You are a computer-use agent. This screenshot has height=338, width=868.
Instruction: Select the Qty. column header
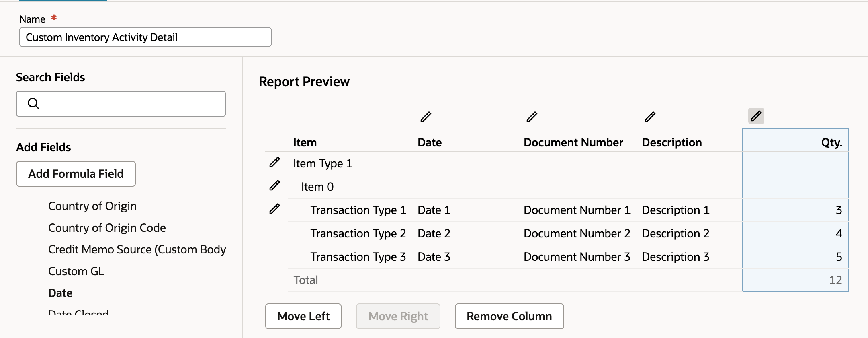click(832, 142)
